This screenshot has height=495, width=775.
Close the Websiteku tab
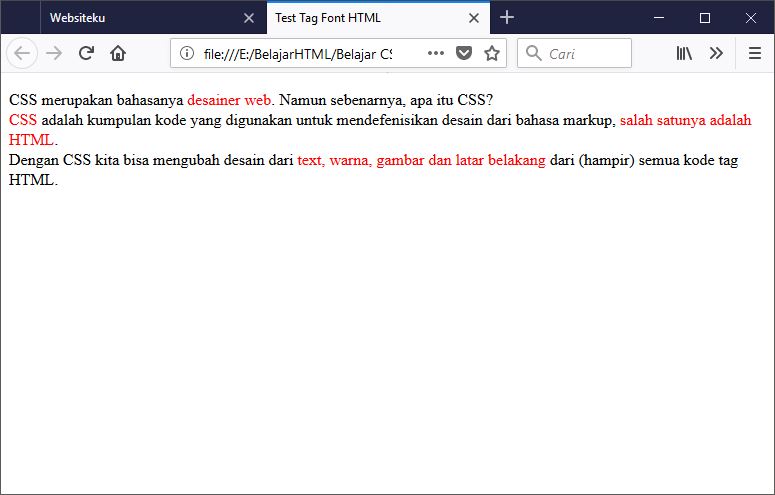(x=249, y=18)
